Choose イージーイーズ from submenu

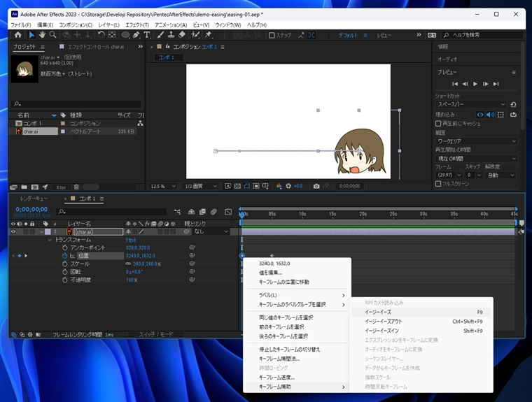click(x=421, y=312)
